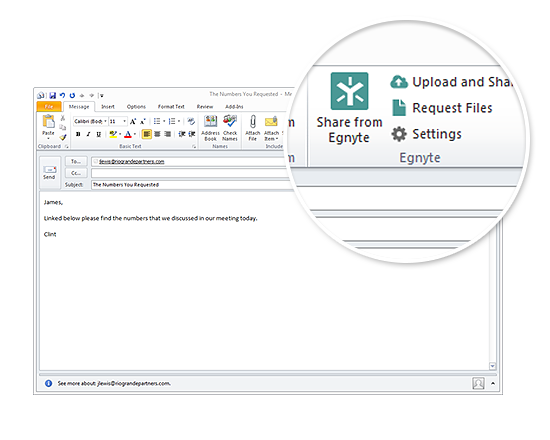Click the To... button
Image resolution: width=550 pixels, height=440 pixels.
click(x=76, y=161)
